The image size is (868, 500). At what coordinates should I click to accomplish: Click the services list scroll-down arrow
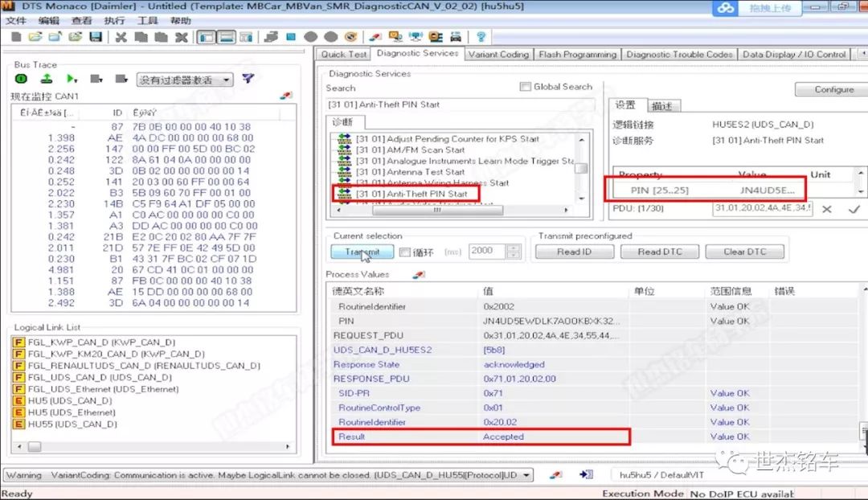point(581,198)
